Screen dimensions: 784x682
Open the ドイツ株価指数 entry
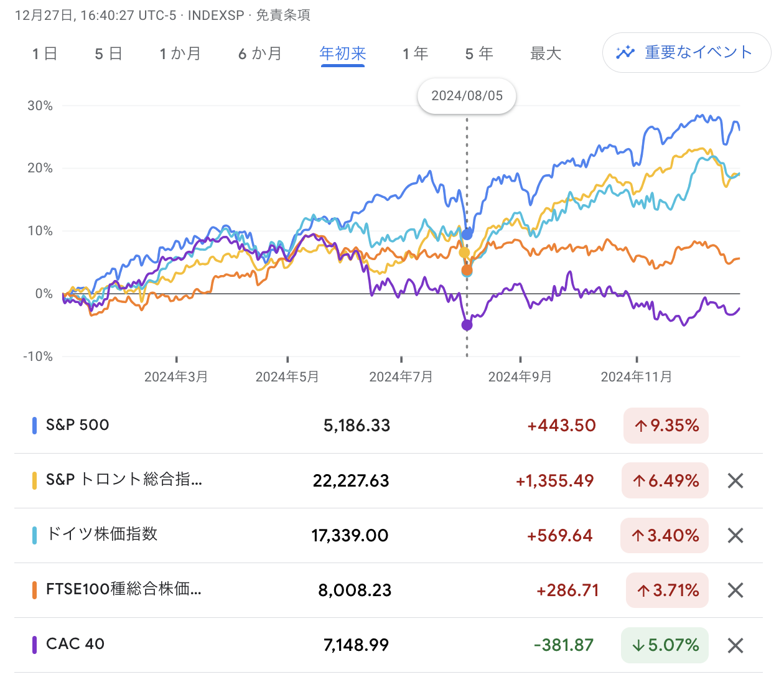pyautogui.click(x=102, y=535)
